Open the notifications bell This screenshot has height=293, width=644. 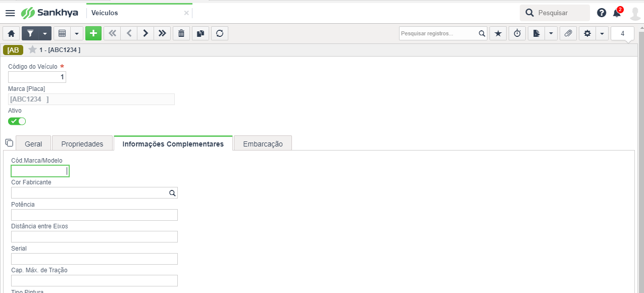click(x=617, y=12)
